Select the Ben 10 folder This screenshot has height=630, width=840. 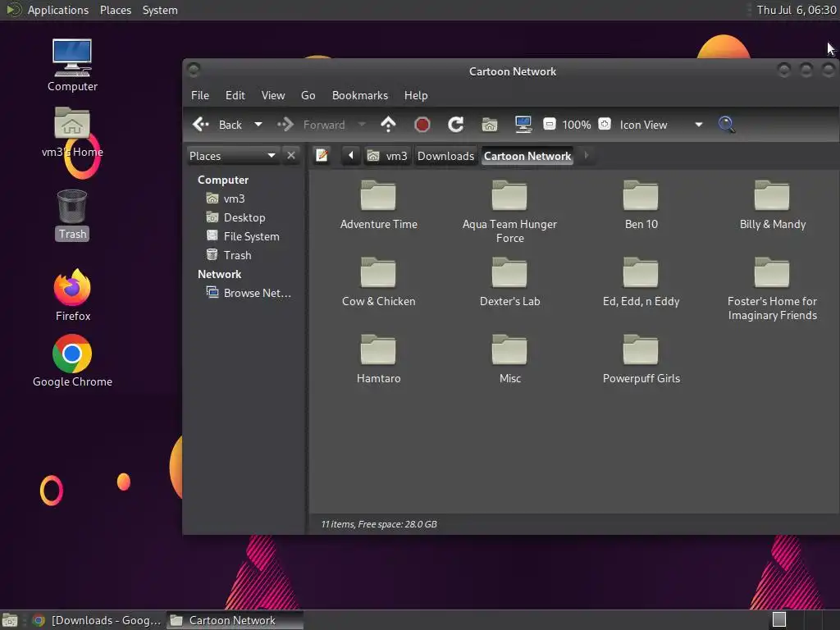click(x=641, y=206)
